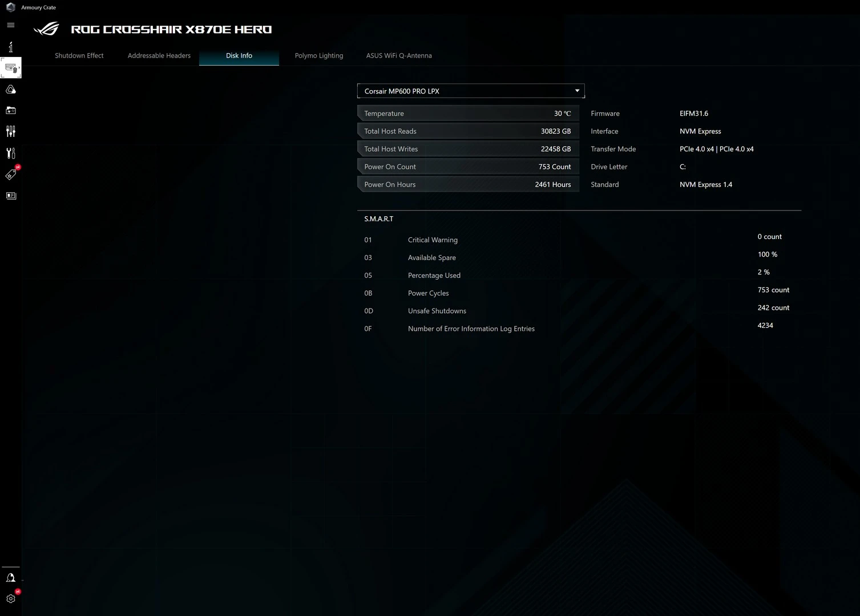Open the News card icon

pos(11,196)
